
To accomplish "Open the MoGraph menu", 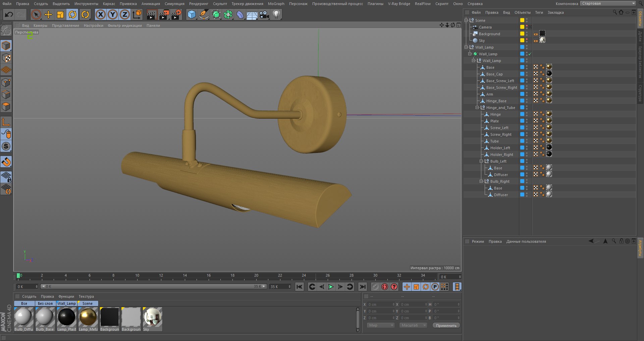I will [x=276, y=4].
